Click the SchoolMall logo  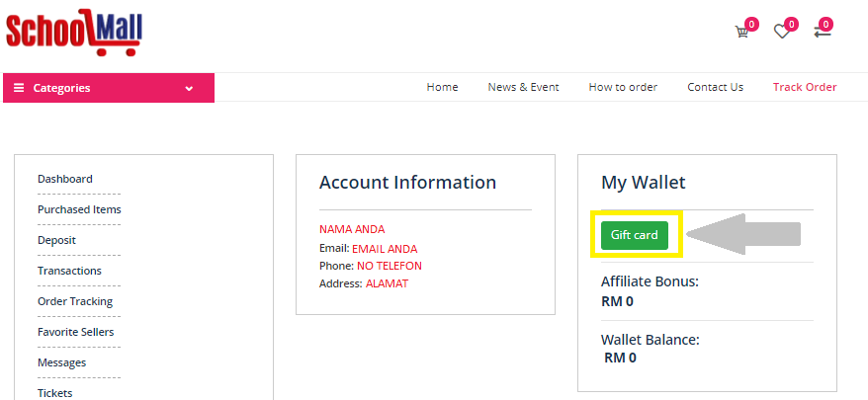(x=74, y=30)
